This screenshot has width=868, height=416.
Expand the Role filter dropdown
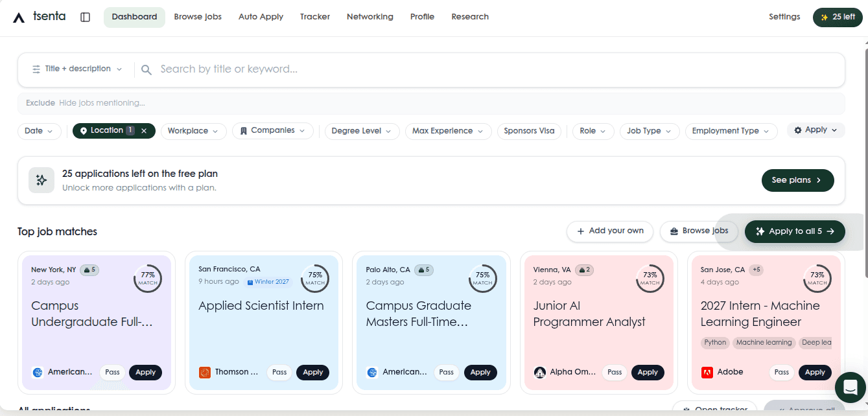point(593,131)
